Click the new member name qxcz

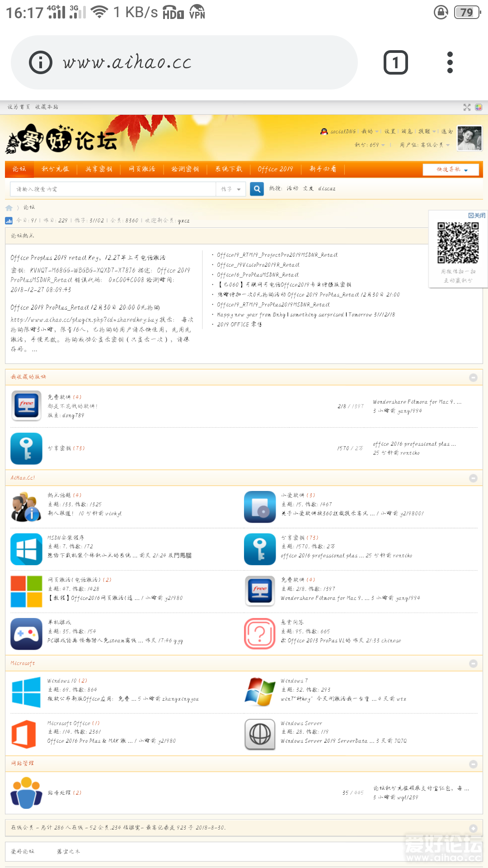[x=183, y=221]
